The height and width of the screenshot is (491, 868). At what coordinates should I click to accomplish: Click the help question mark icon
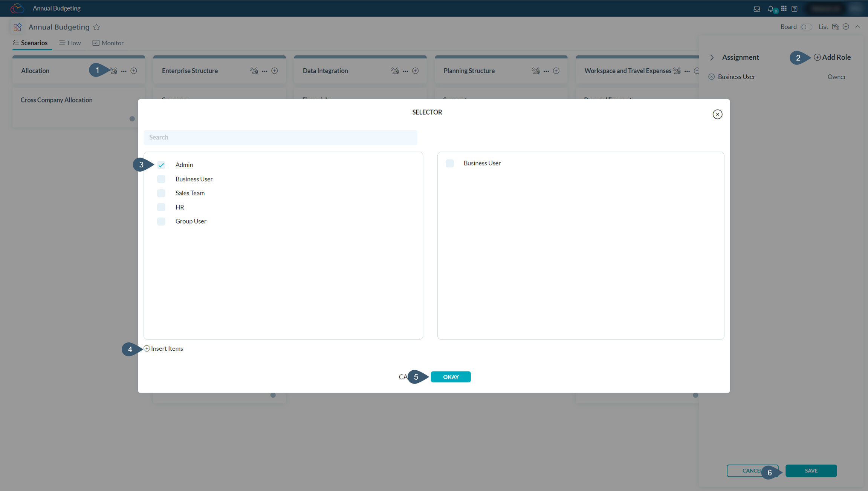tap(794, 8)
